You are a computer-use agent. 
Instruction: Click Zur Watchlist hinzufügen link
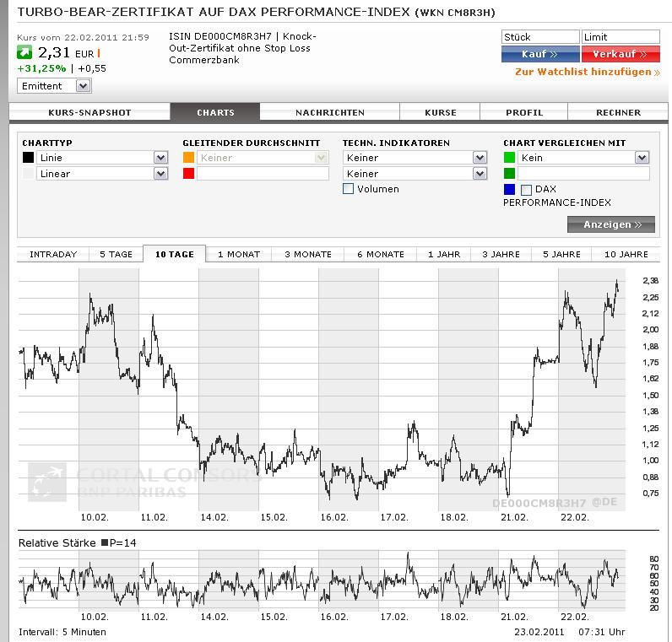[587, 72]
